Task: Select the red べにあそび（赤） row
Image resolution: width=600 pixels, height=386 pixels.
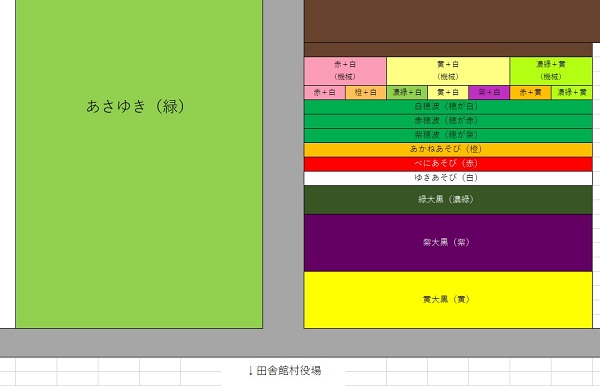Action: click(x=448, y=164)
